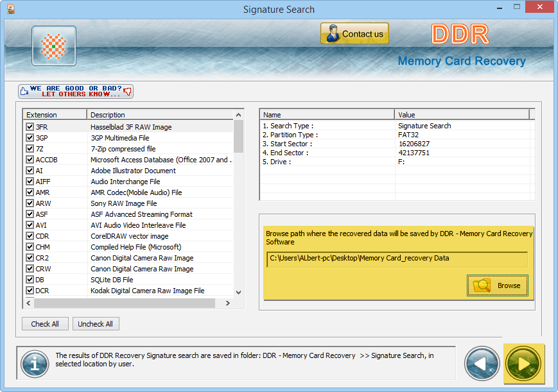Toggle the CR2 extension checkbox
This screenshot has width=558, height=392.
(x=30, y=257)
